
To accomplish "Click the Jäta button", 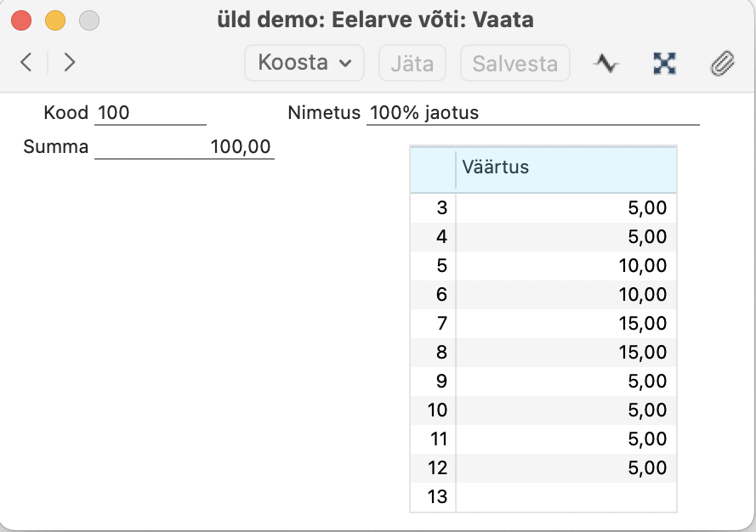I will point(412,63).
